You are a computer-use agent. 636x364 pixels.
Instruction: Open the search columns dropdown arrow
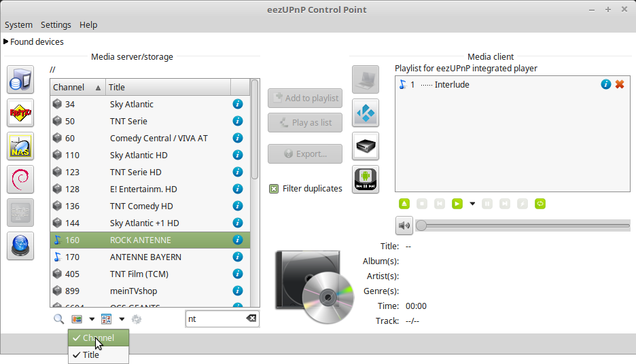click(92, 319)
